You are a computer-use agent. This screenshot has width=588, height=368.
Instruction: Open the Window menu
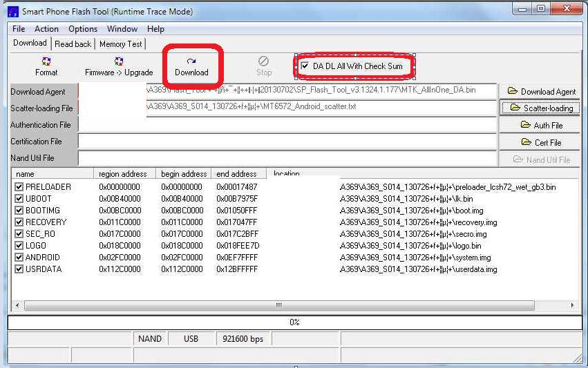tap(122, 29)
